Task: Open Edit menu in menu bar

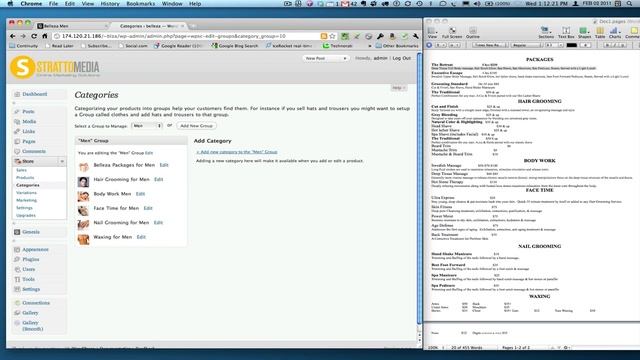Action: pyautogui.click(x=70, y=4)
